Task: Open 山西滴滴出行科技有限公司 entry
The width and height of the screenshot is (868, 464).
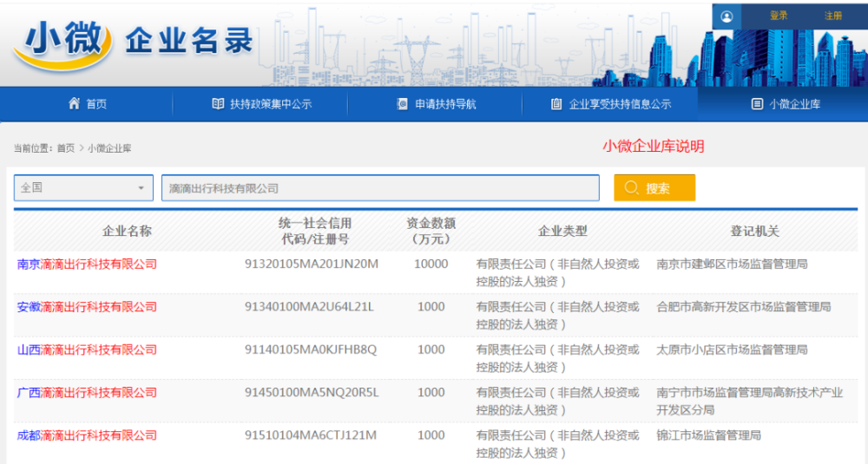Action: click(x=87, y=350)
